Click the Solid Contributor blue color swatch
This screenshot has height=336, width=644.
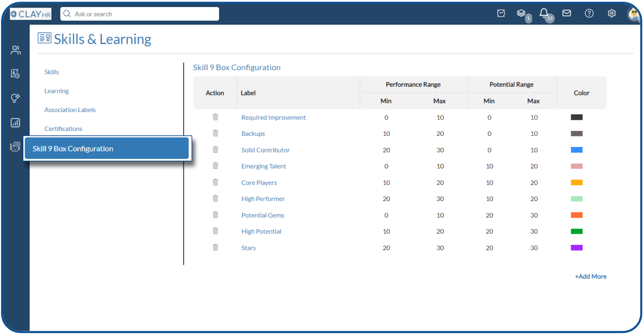(577, 150)
